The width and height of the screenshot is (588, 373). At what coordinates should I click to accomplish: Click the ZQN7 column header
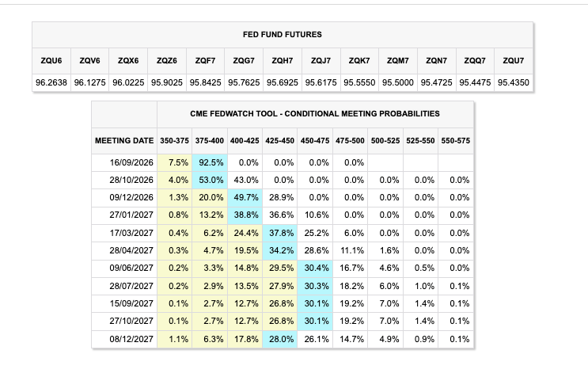point(437,61)
